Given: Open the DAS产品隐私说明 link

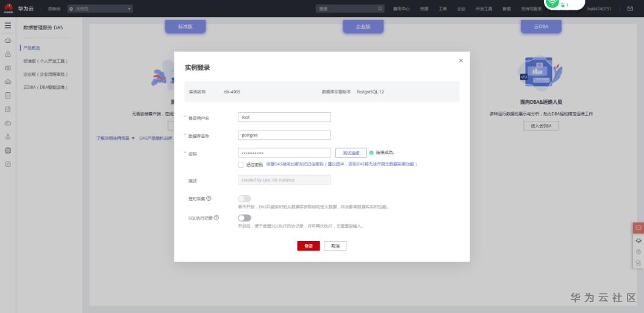Looking at the screenshot, I should pyautogui.click(x=156, y=139).
